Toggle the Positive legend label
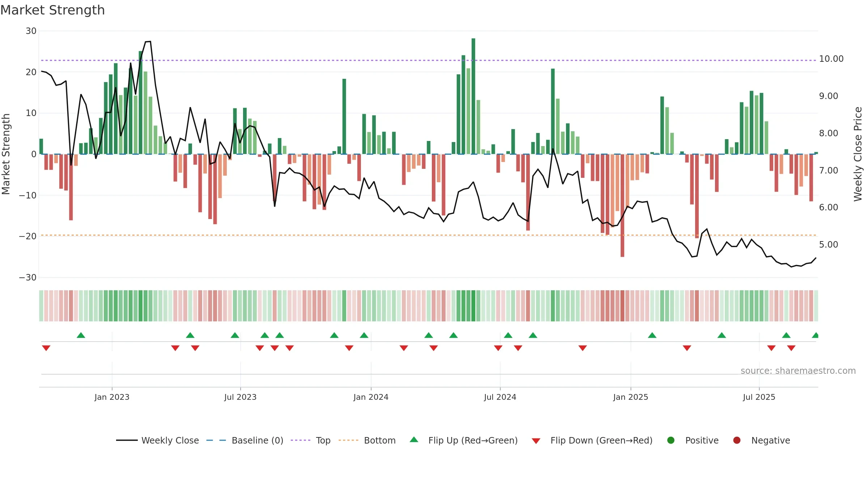868x488 pixels. click(x=702, y=440)
